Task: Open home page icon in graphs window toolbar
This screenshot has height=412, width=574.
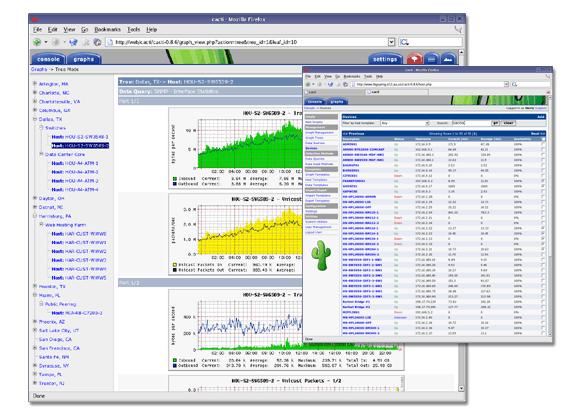Action: [97, 42]
